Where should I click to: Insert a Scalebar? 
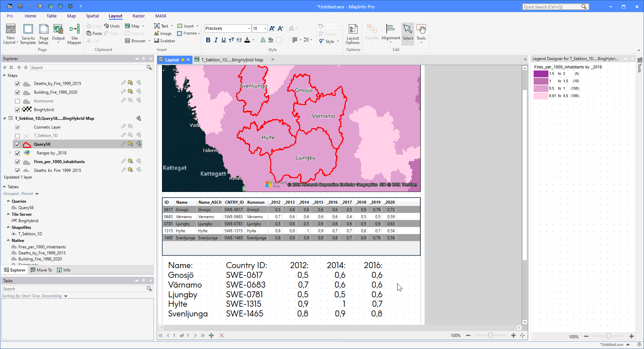pyautogui.click(x=165, y=41)
